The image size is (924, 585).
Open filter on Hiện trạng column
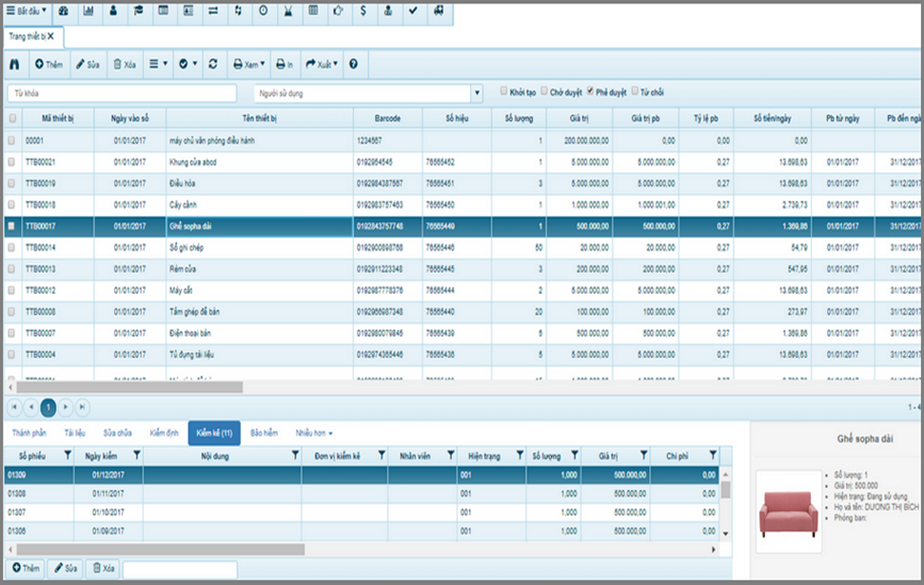520,456
